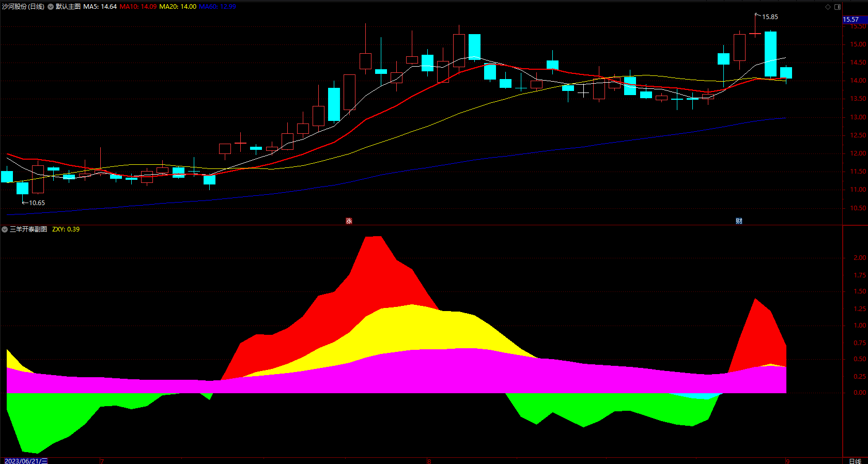Select the blue MA60: 12.99 label
Image resolution: width=868 pixels, height=464 pixels.
(218, 7)
